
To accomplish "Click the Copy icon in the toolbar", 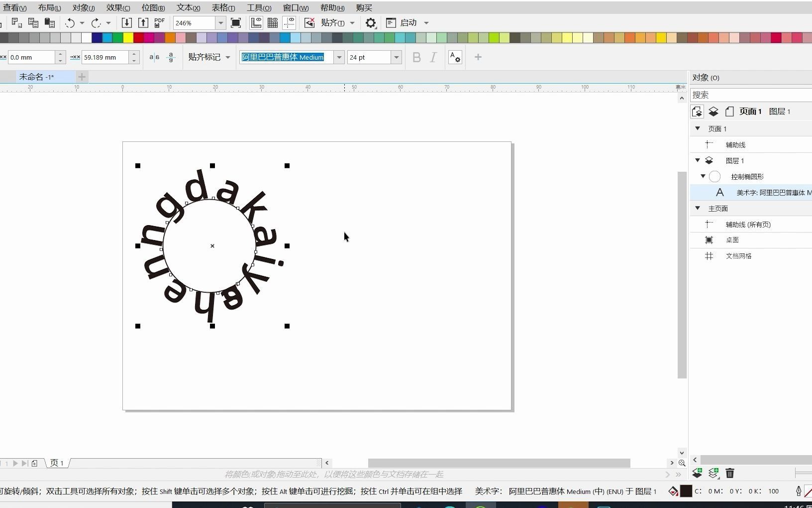I will tap(33, 23).
